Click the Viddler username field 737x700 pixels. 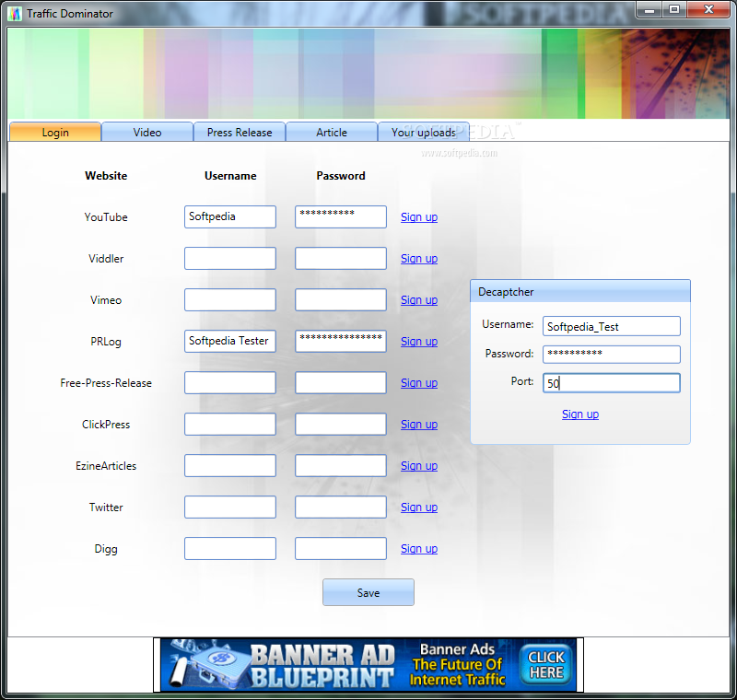click(x=229, y=259)
